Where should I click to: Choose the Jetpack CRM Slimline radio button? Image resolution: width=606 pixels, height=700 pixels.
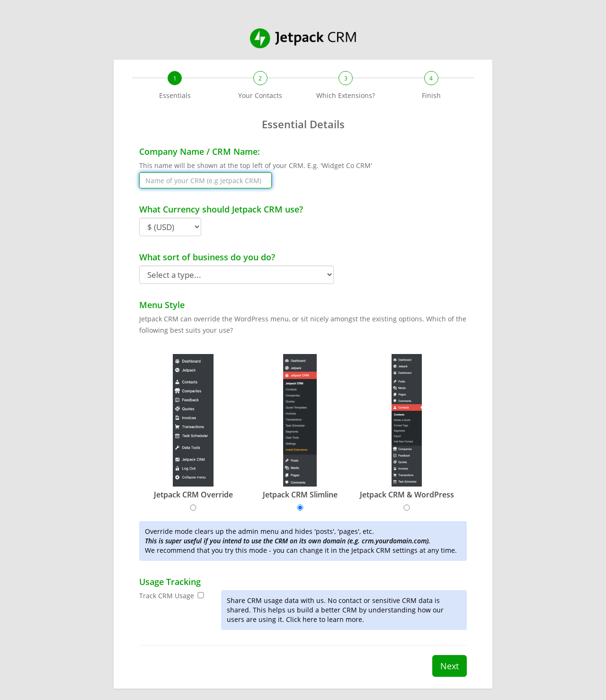[x=300, y=508]
